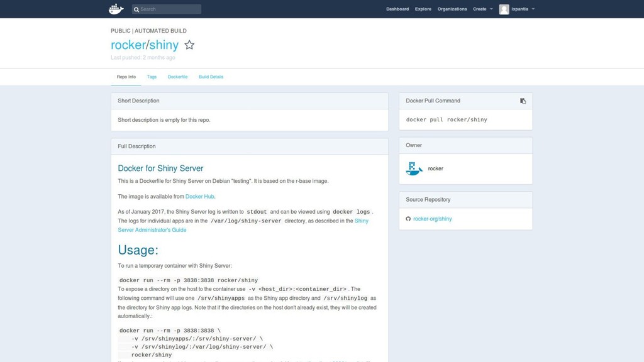
Task: Click the 'Short Description' panel header
Action: point(250,101)
